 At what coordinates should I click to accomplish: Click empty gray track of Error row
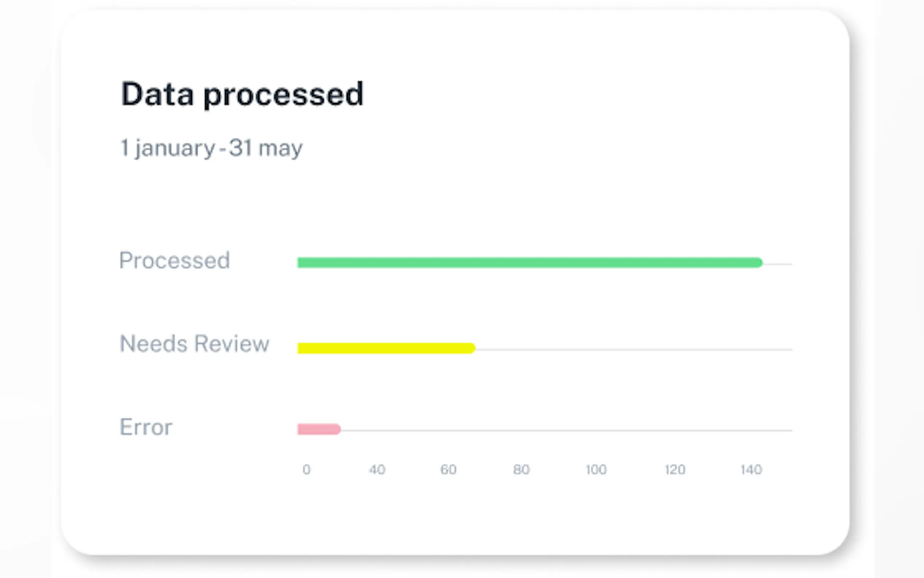[565, 431]
